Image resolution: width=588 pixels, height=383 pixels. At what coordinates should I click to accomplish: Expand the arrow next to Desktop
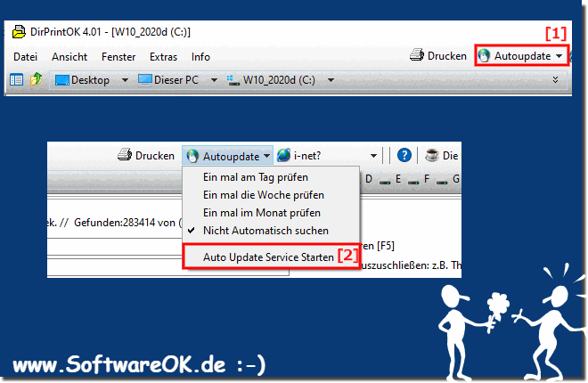coord(125,80)
